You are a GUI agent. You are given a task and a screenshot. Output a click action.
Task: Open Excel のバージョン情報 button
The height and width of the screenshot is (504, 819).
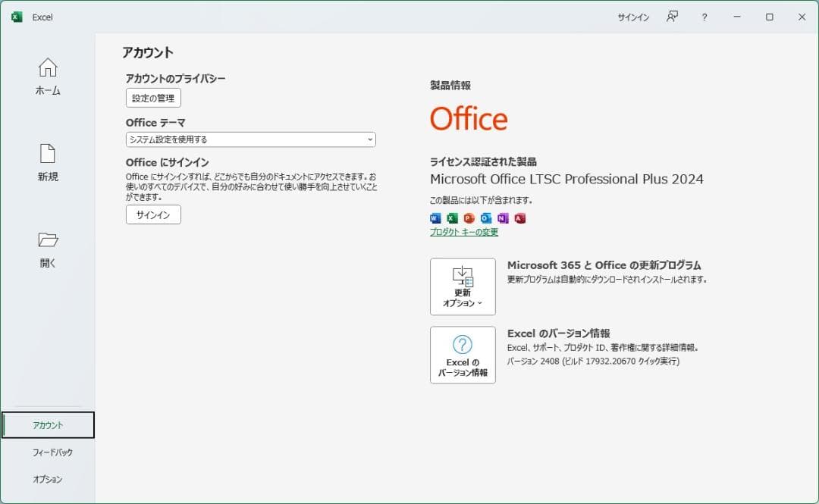coord(463,355)
